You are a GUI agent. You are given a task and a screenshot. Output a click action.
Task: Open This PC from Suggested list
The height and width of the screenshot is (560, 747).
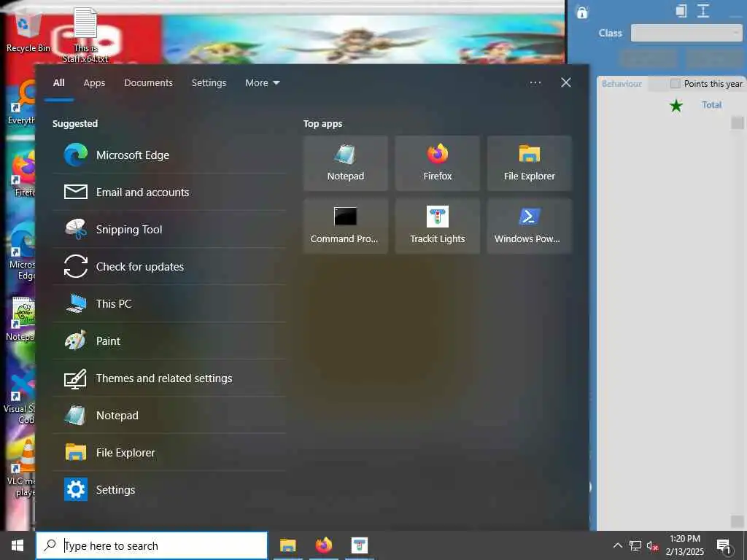[x=169, y=304]
